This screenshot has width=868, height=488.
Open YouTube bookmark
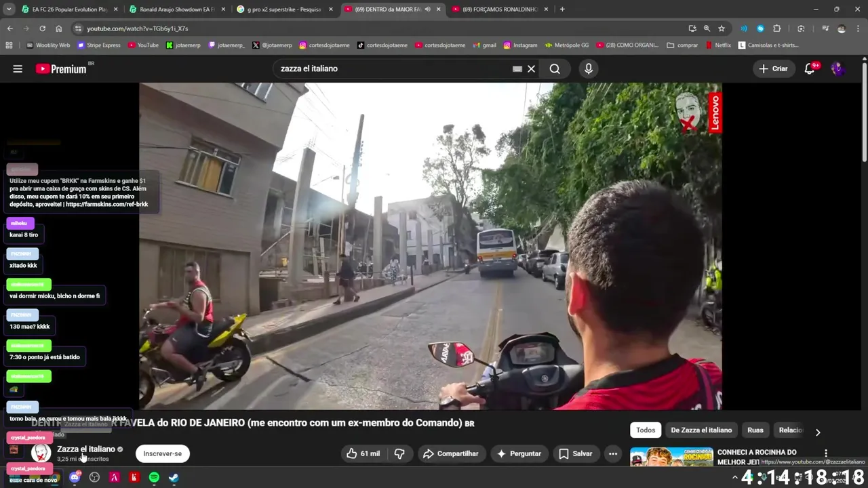[143, 45]
